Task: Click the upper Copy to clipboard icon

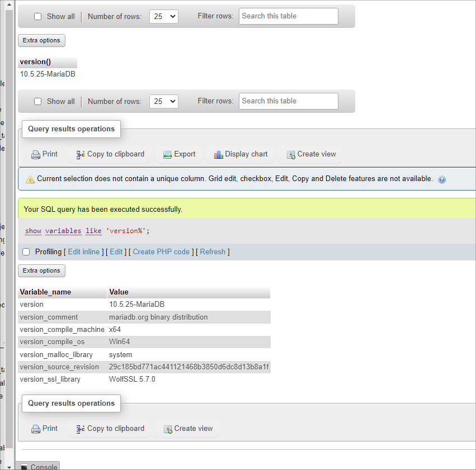Action: [81, 155]
